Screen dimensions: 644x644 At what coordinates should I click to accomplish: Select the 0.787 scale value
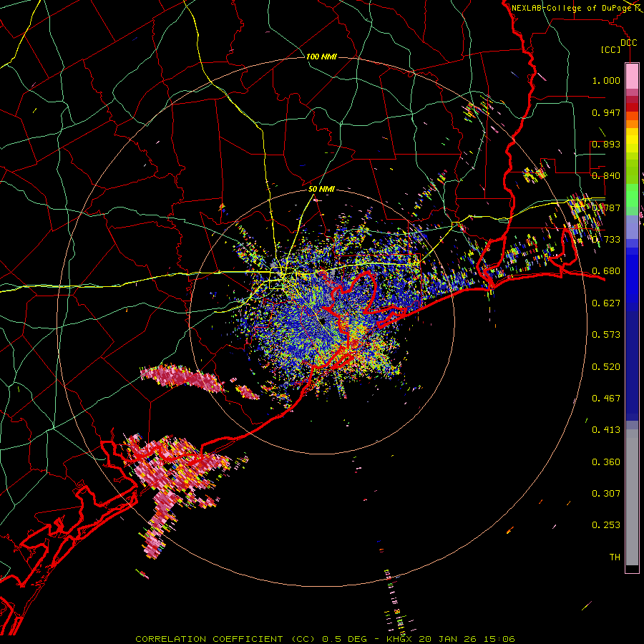[606, 208]
